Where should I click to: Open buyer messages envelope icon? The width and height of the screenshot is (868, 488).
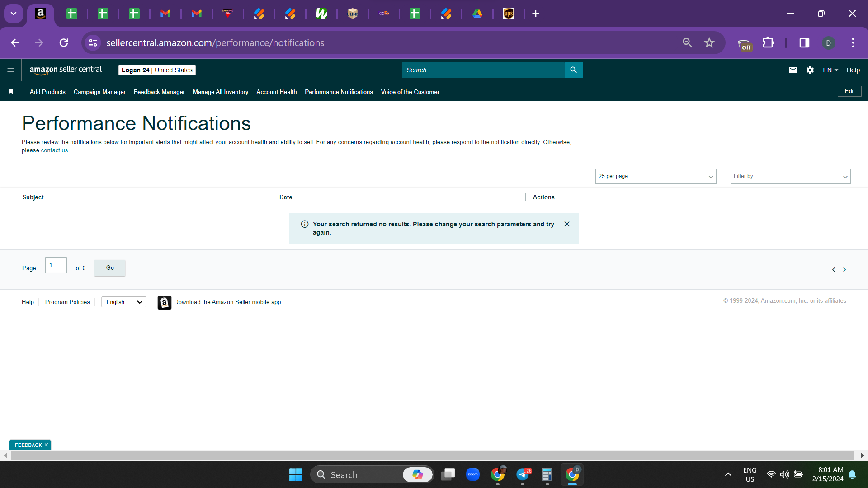793,70
